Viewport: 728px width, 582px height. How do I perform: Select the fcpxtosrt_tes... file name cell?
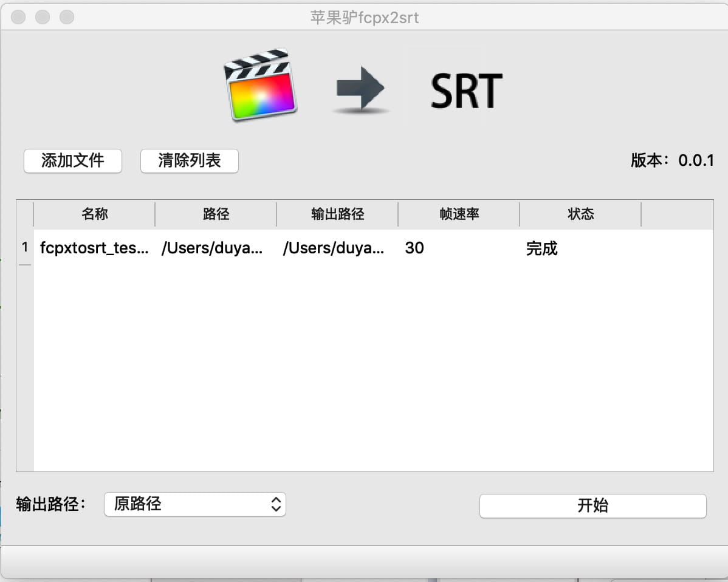point(94,248)
